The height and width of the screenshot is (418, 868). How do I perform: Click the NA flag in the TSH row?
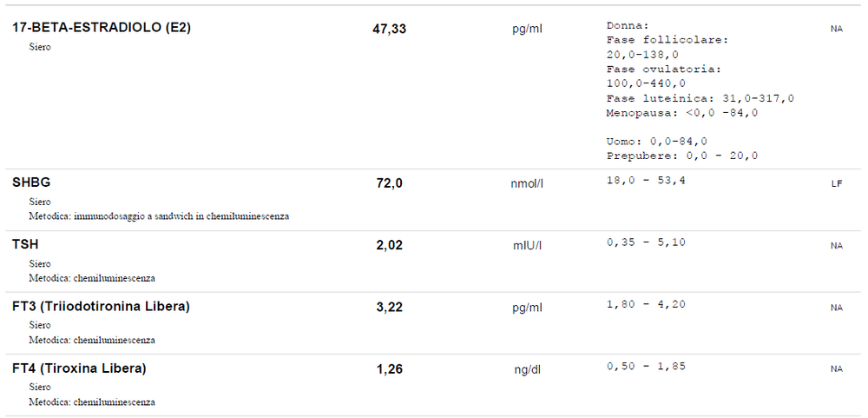(x=837, y=246)
